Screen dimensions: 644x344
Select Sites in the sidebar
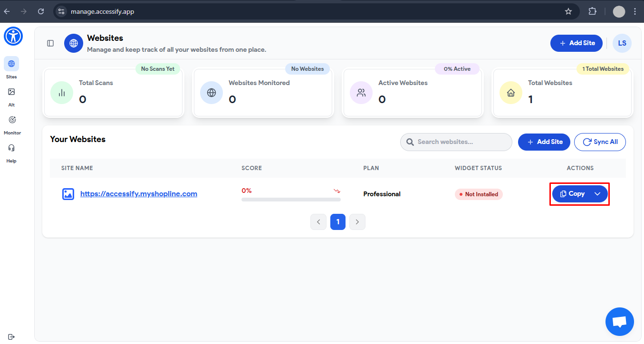point(11,67)
